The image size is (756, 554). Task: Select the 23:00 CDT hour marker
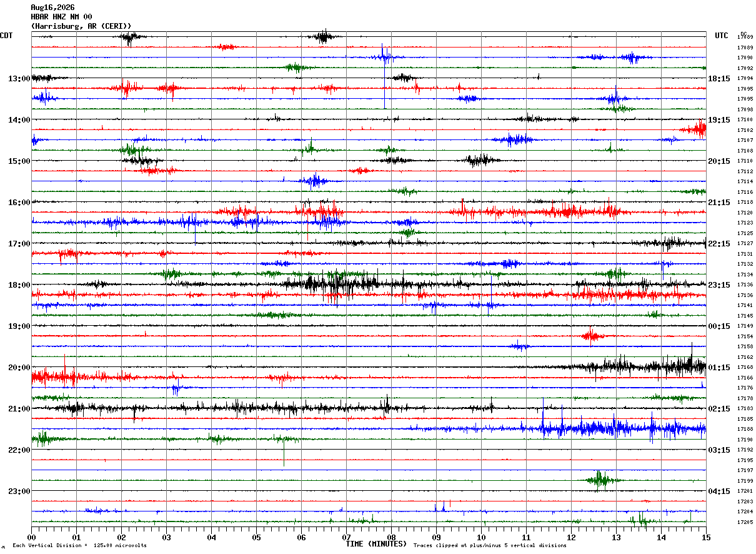tap(19, 491)
